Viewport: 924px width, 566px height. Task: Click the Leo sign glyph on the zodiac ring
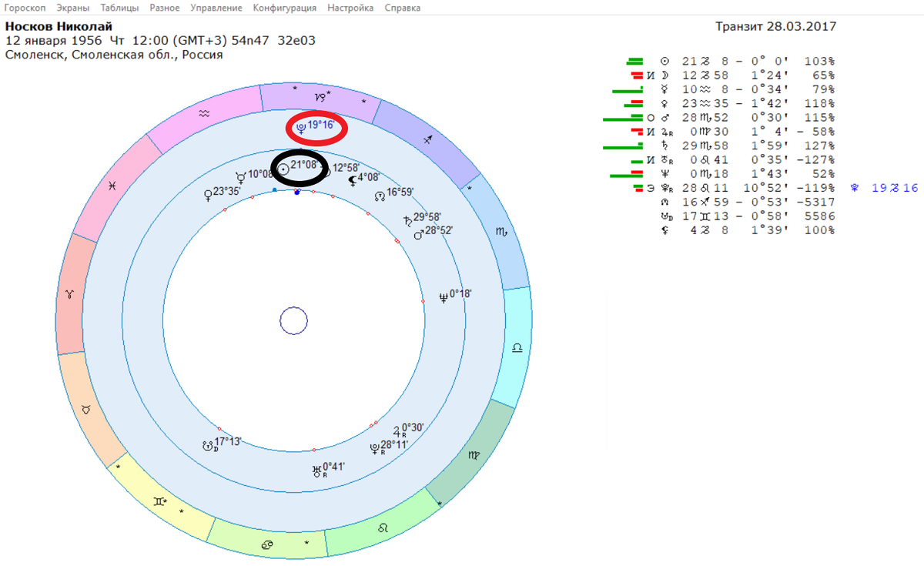383,529
